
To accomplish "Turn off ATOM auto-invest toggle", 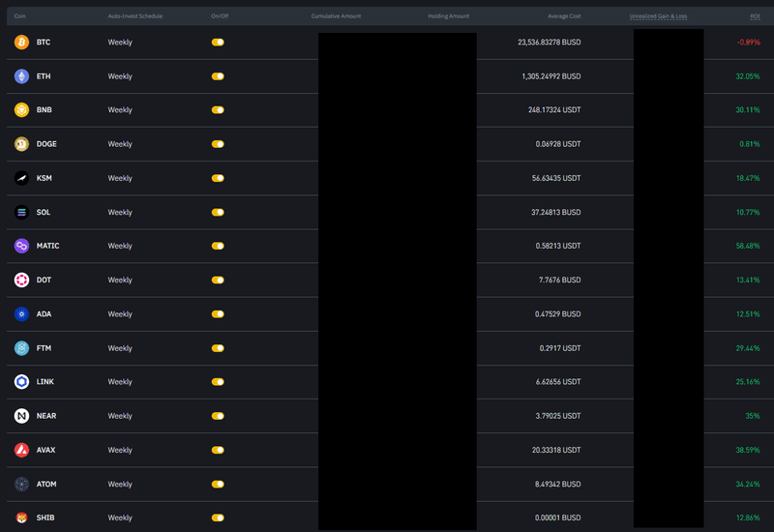I will tap(218, 484).
